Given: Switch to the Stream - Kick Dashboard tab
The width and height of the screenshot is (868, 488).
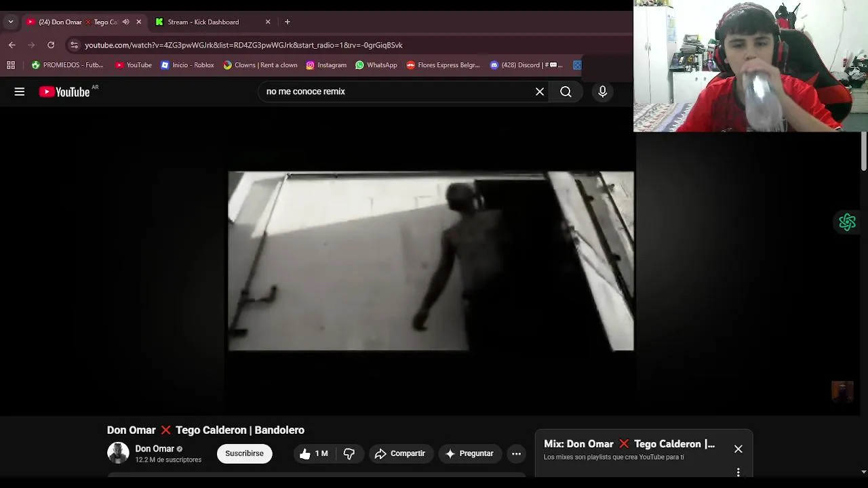Looking at the screenshot, I should pos(203,22).
